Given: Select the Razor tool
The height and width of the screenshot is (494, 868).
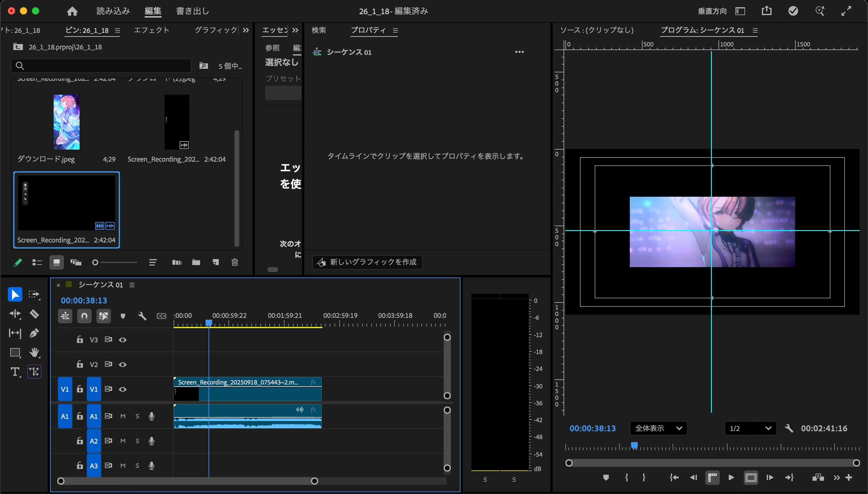Looking at the screenshot, I should click(x=34, y=314).
